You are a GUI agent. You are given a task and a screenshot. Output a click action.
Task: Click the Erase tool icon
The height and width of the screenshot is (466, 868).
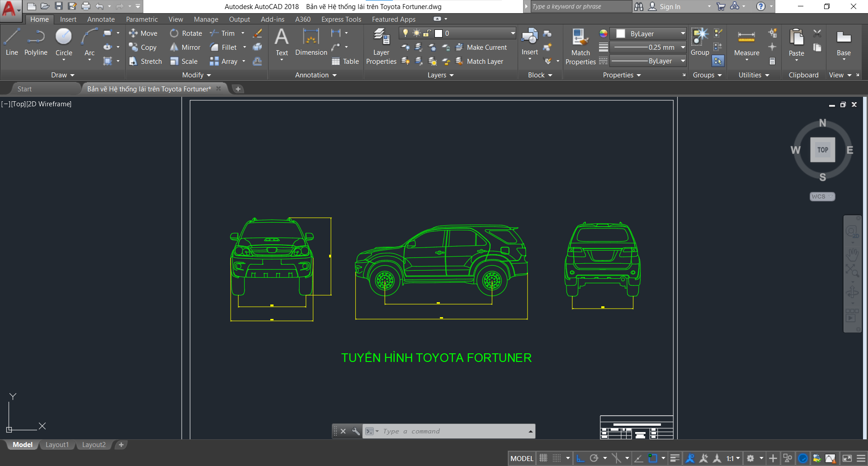(258, 33)
